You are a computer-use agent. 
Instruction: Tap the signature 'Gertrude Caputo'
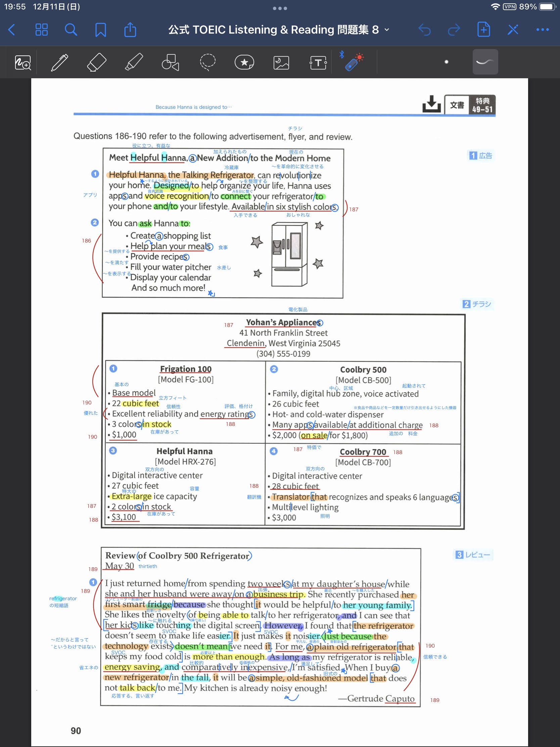[x=381, y=698]
